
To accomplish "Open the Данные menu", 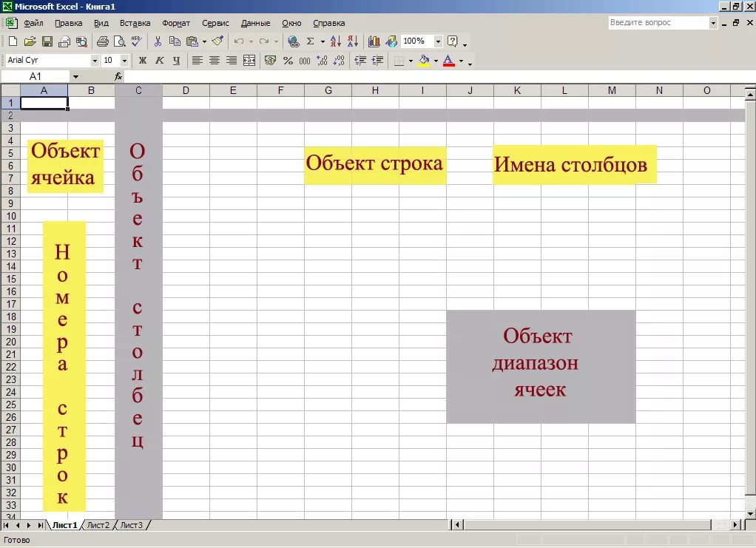I will [x=255, y=23].
